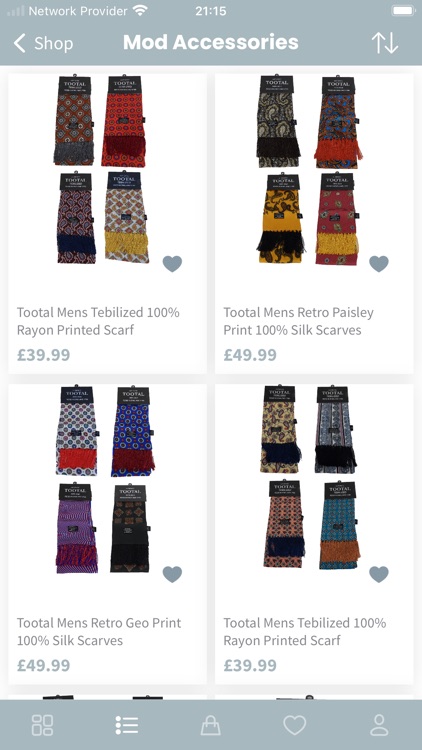View top-left Tebilized Rayon scarf image
The width and height of the screenshot is (422, 750).
[x=101, y=169]
